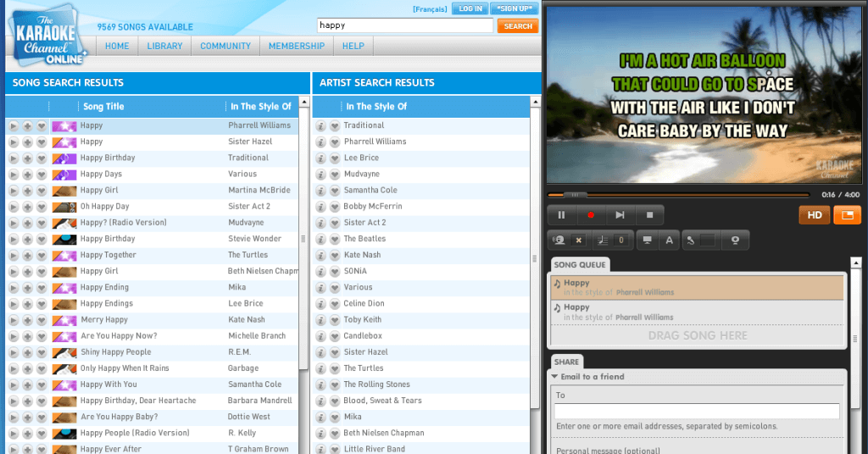Add Happy by Sister Hazel to the queue
868x454 pixels.
pyautogui.click(x=27, y=142)
